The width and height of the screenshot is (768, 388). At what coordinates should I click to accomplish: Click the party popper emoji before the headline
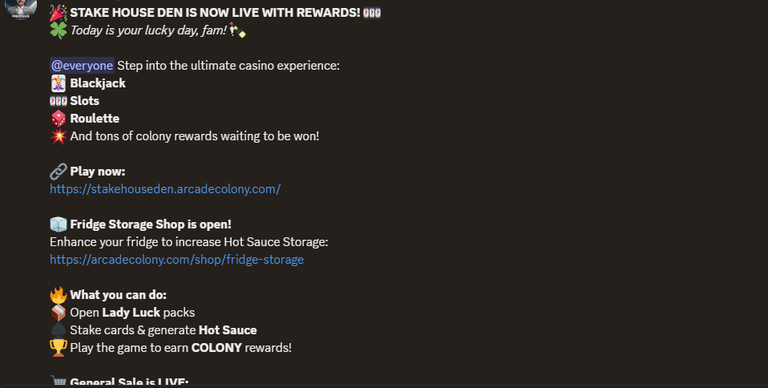pyautogui.click(x=58, y=13)
